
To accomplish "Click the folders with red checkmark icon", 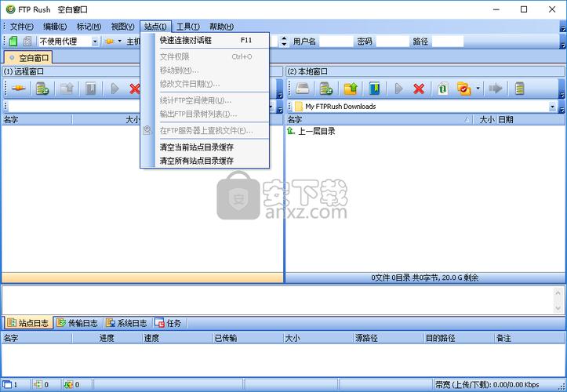I will point(464,89).
